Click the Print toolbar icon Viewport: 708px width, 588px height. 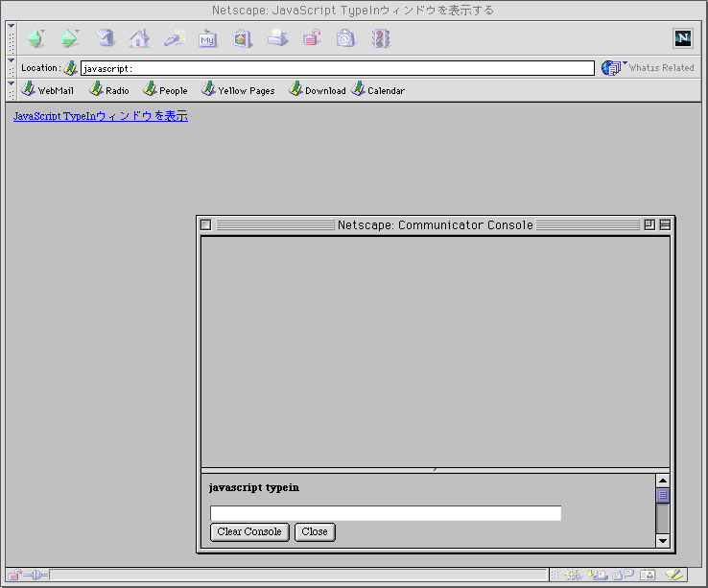(x=277, y=38)
